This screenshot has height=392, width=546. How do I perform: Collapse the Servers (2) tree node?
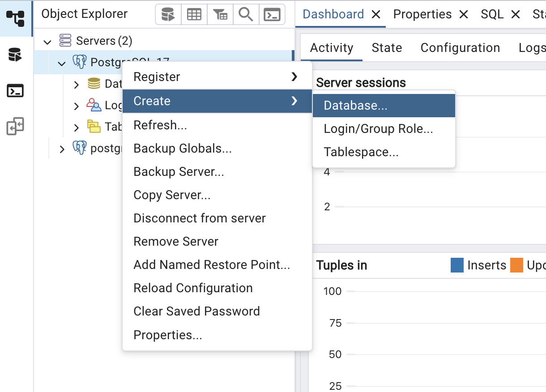pyautogui.click(x=47, y=42)
